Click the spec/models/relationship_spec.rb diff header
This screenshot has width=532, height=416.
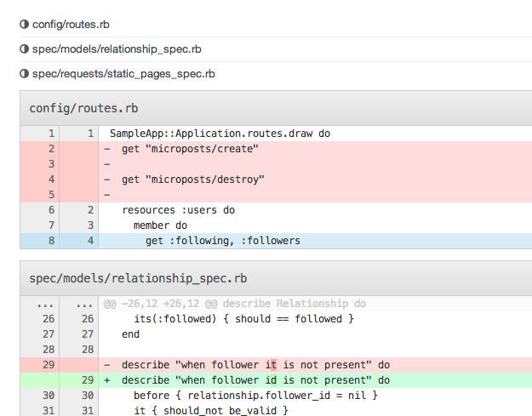(x=276, y=279)
